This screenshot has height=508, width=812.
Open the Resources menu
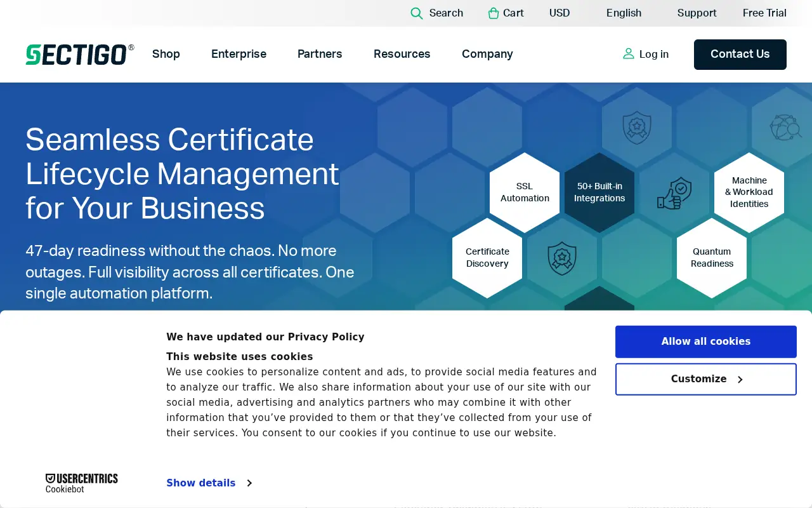coord(402,54)
